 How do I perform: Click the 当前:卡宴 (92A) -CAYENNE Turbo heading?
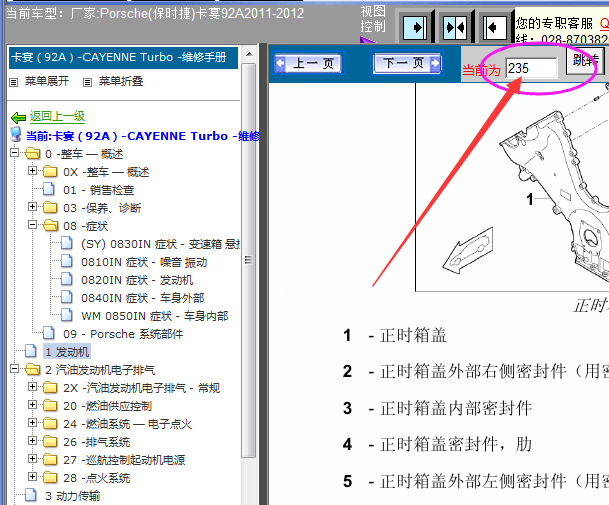[x=143, y=136]
